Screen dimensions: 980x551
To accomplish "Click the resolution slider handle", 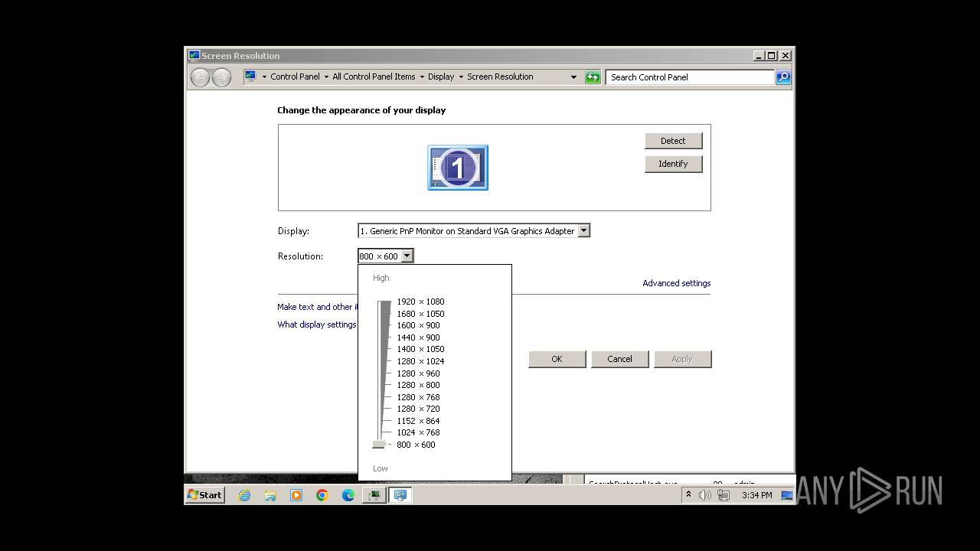I will point(379,445).
